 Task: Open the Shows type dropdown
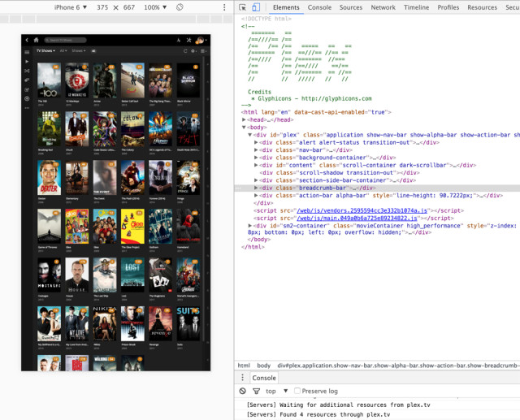[x=79, y=50]
